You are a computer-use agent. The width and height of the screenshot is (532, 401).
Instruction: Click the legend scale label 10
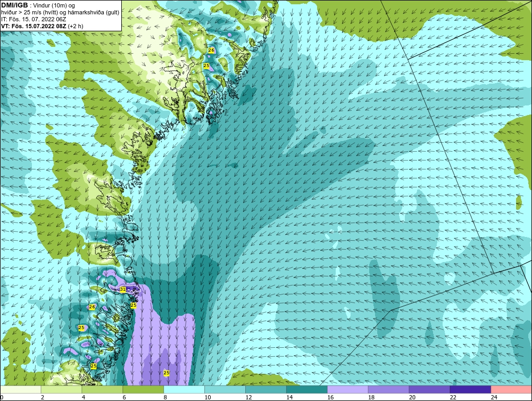[207, 397]
